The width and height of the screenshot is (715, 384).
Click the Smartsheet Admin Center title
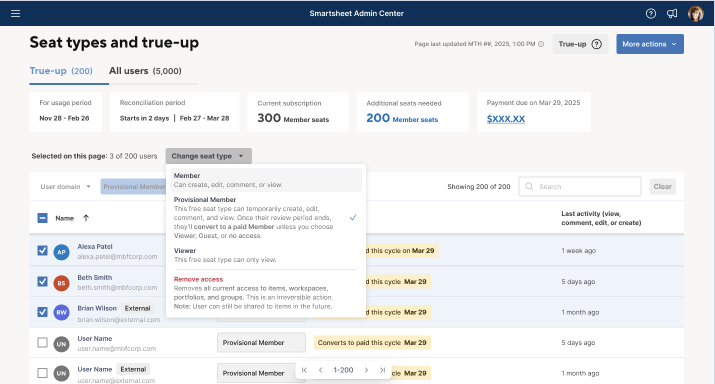click(357, 14)
